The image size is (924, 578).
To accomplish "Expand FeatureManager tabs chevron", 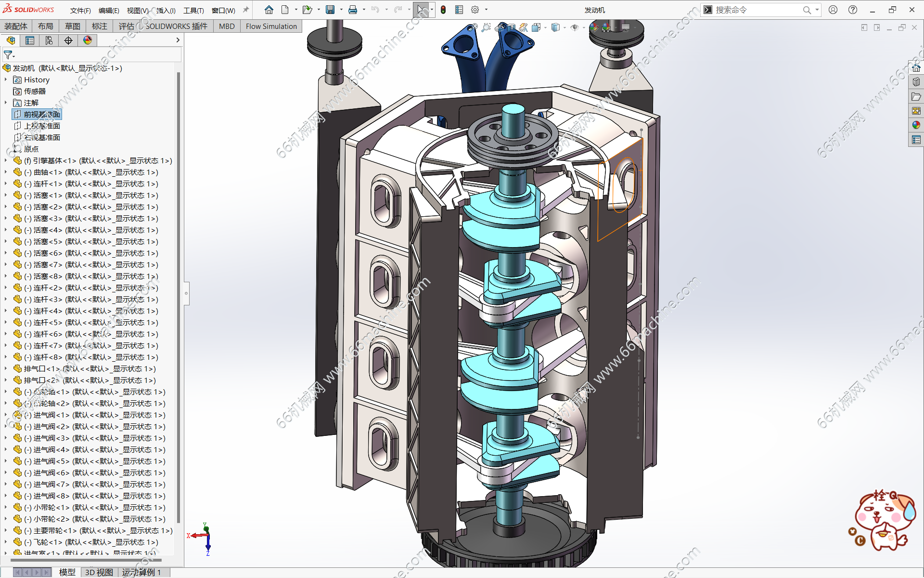I will tap(178, 40).
